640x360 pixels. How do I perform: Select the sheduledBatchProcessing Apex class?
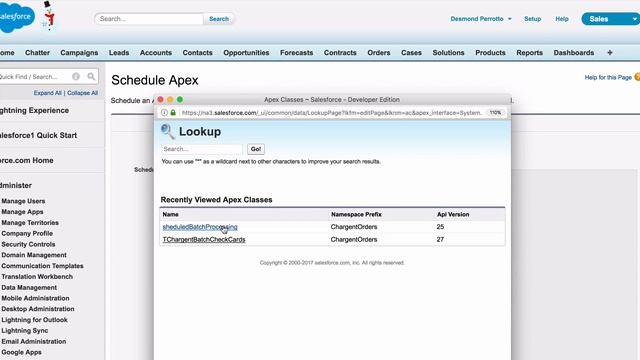[x=200, y=227]
